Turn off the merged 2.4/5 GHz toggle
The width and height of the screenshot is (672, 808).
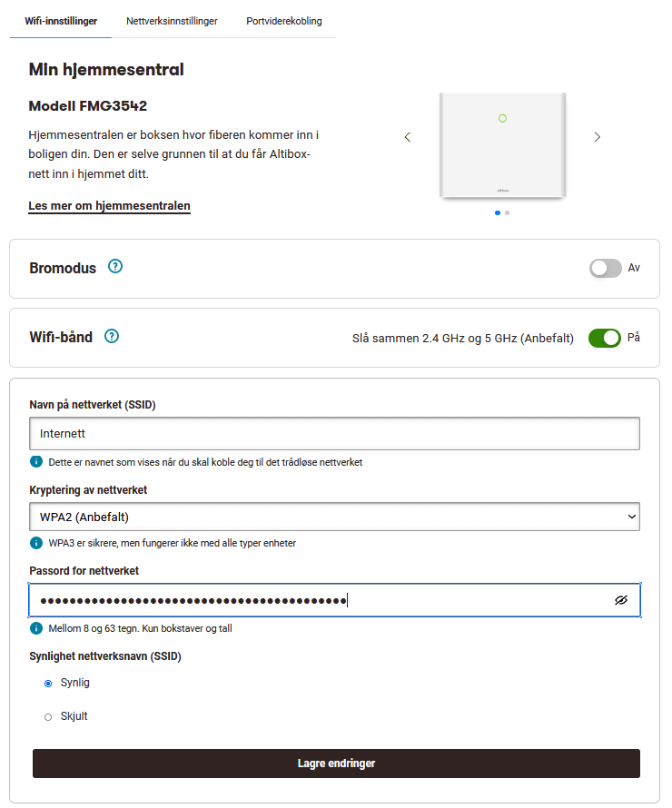(x=605, y=338)
